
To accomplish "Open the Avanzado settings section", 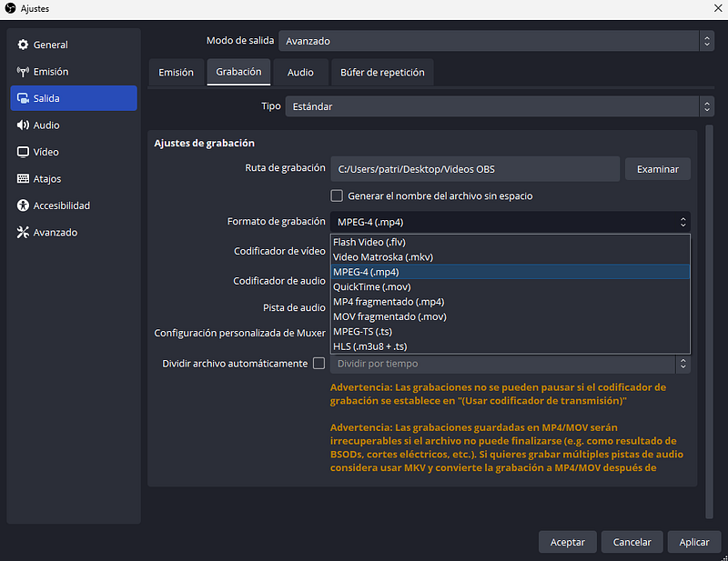I will click(74, 233).
